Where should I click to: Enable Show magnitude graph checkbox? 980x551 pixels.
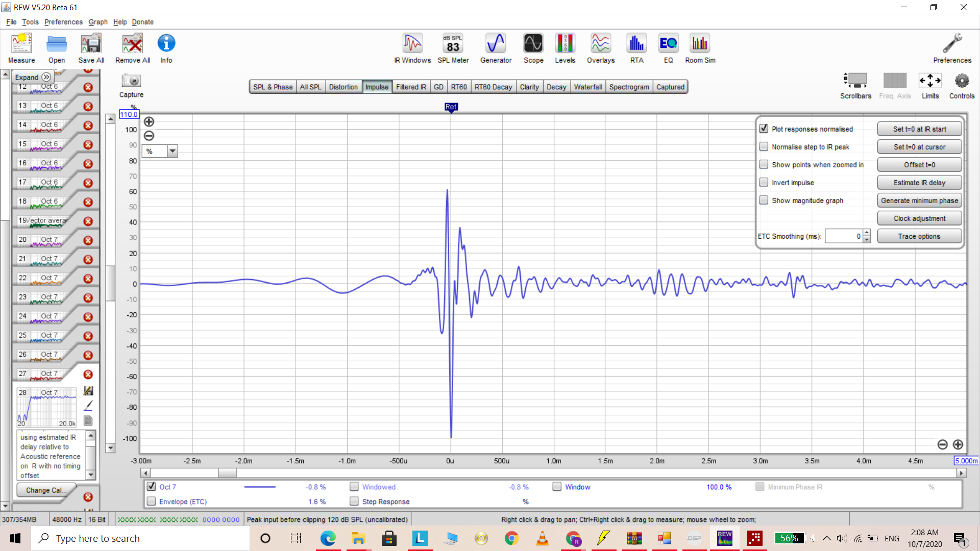click(x=764, y=200)
